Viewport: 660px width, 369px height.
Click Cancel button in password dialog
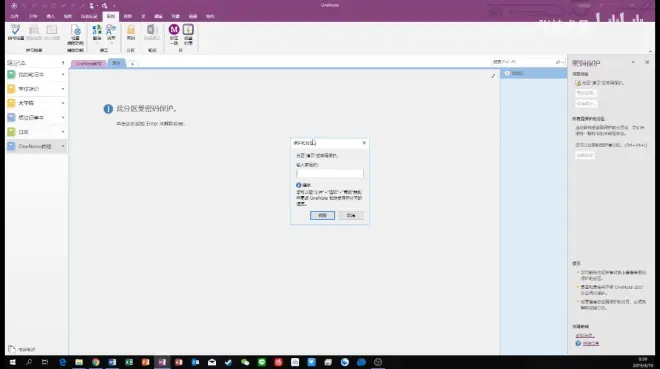click(351, 215)
